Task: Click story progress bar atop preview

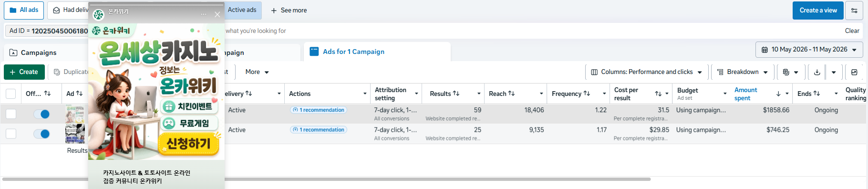Action: point(156,4)
